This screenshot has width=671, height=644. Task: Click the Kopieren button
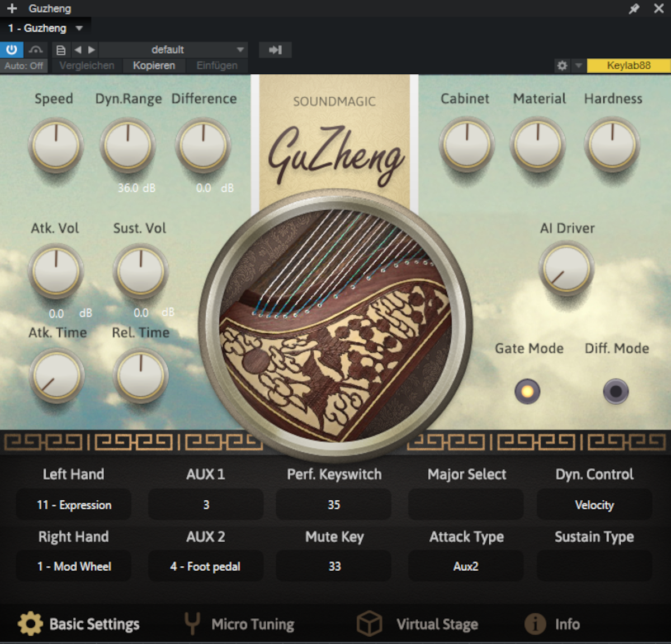[x=154, y=65]
